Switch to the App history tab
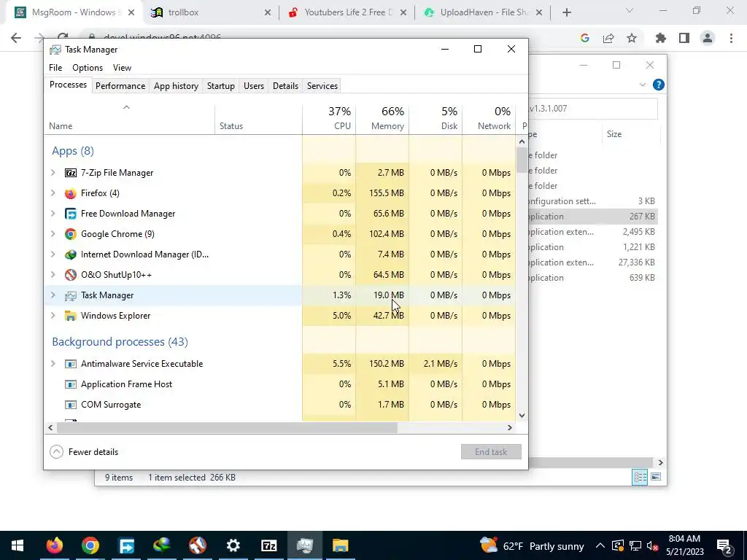Viewport: 747px width, 560px height. click(176, 86)
